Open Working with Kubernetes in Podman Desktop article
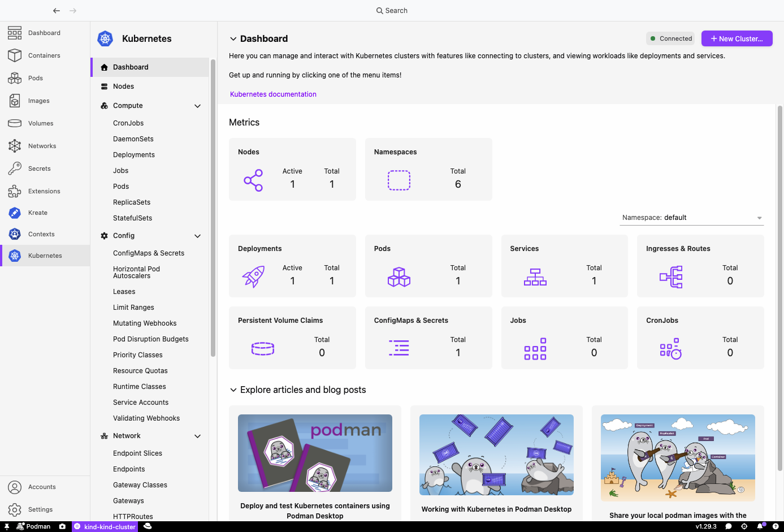Viewport: 784px width, 532px height. 496,463
